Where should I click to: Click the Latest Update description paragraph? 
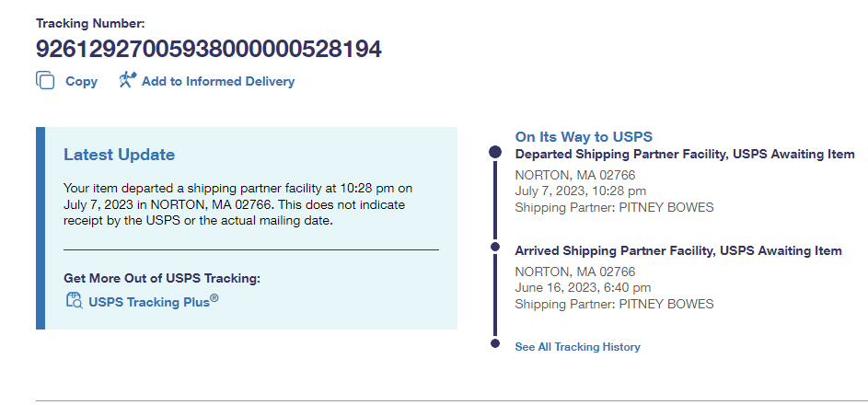[x=237, y=204]
